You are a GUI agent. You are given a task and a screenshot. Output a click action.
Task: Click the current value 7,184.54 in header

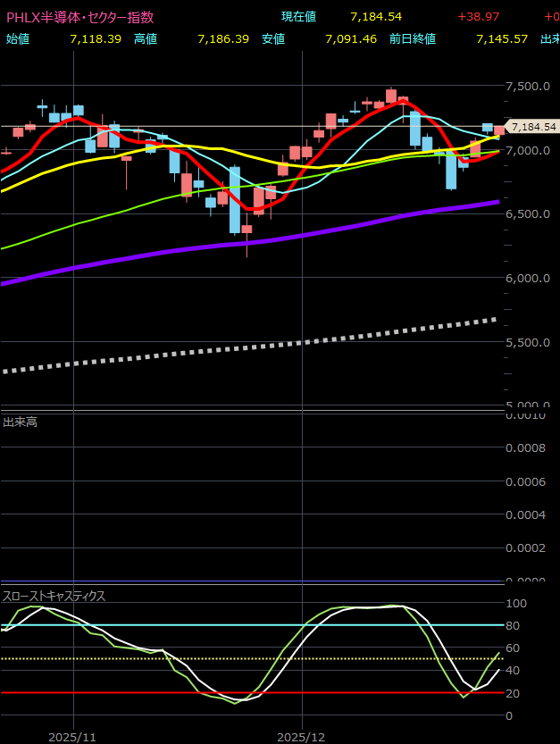click(376, 17)
